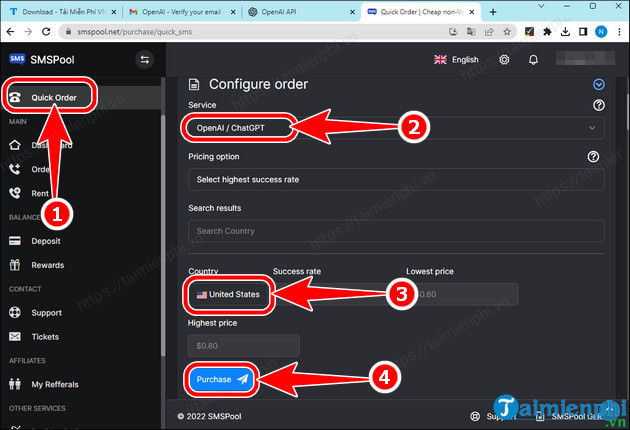The height and width of the screenshot is (430, 630).
Task: Open the Select highest success rate dropdown
Action: (395, 180)
